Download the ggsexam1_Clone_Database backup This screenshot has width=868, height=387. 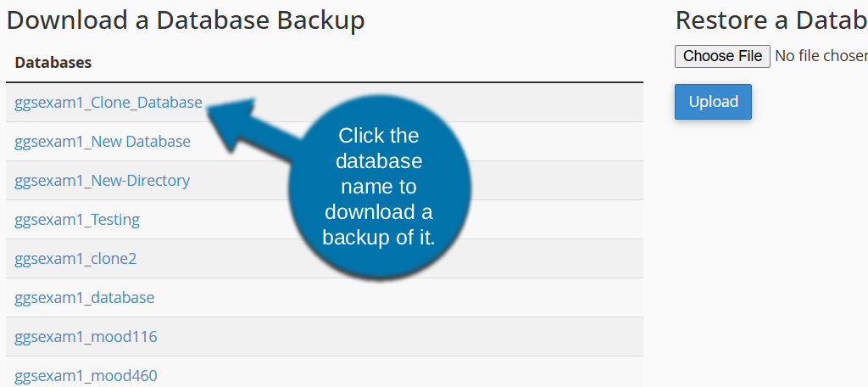point(108,103)
